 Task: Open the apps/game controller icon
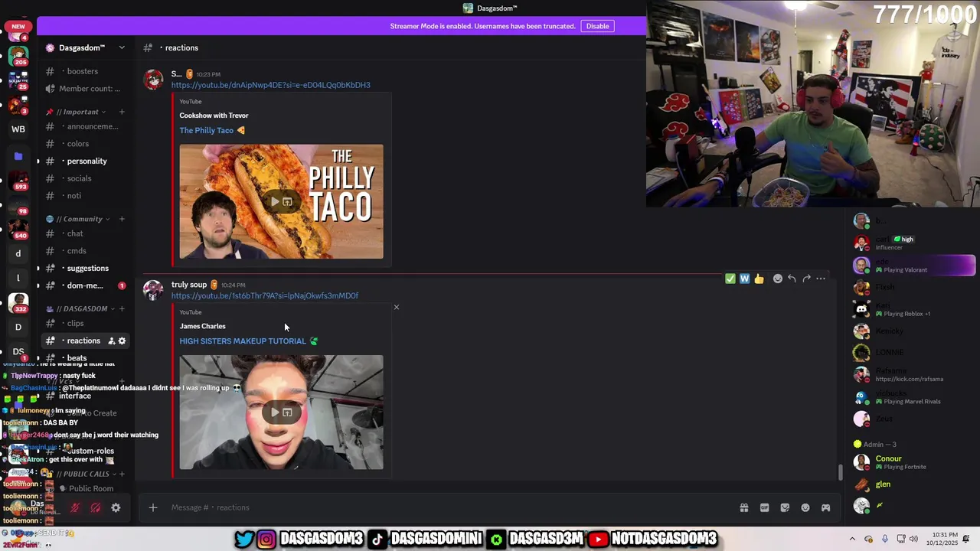825,507
